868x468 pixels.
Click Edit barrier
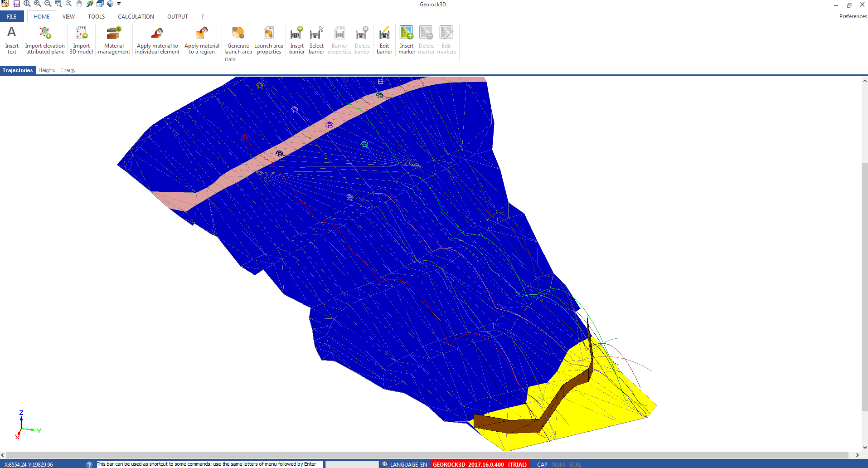pyautogui.click(x=384, y=40)
